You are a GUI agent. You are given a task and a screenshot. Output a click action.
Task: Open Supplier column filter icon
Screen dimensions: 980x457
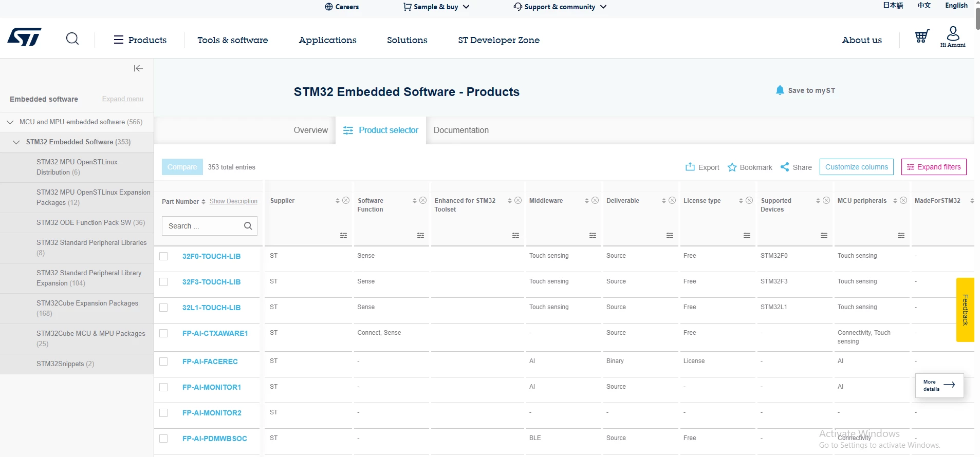point(343,235)
